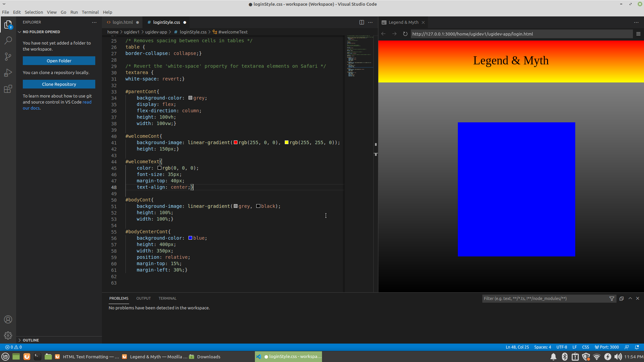Open the Run and Debug view

pyautogui.click(x=8, y=73)
